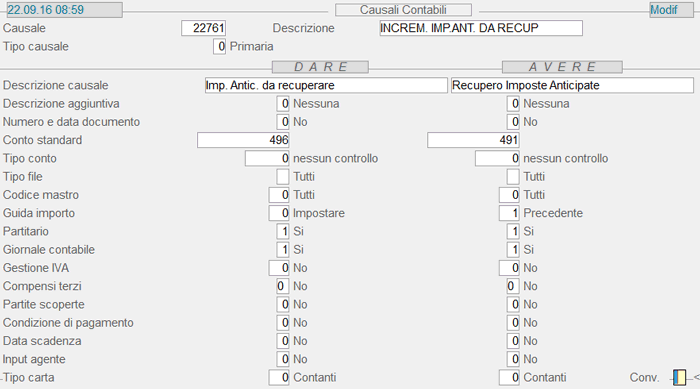Image resolution: width=700 pixels, height=389 pixels.
Task: Click Dare Partitario Si field
Action: (x=283, y=231)
